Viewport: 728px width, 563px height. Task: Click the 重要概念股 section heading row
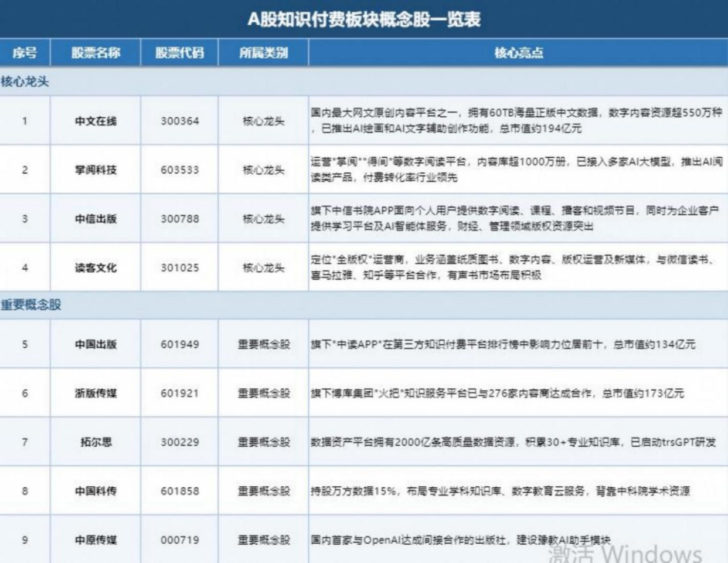coord(364,305)
